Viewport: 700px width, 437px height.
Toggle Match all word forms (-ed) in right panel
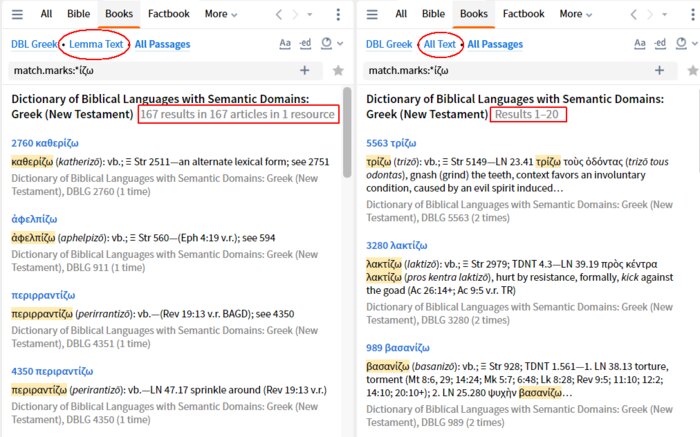pyautogui.click(x=660, y=43)
